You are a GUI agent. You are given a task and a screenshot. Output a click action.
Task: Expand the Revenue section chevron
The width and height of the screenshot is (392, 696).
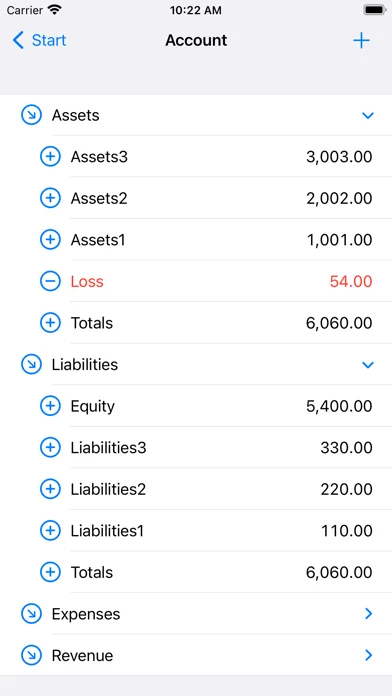pyautogui.click(x=368, y=655)
